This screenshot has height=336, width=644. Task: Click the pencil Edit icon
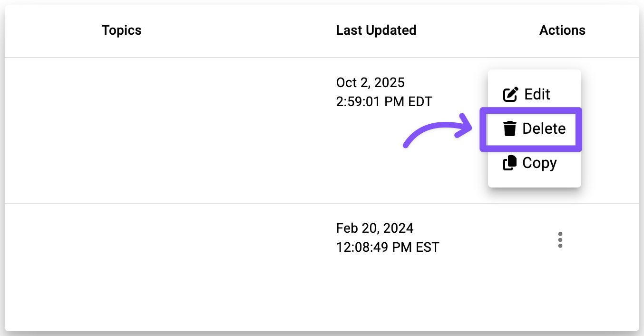510,94
